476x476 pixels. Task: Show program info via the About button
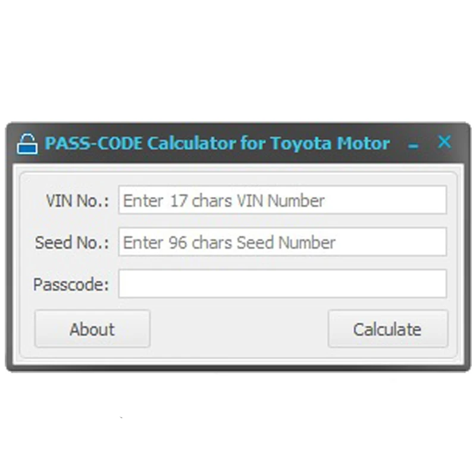tap(92, 329)
